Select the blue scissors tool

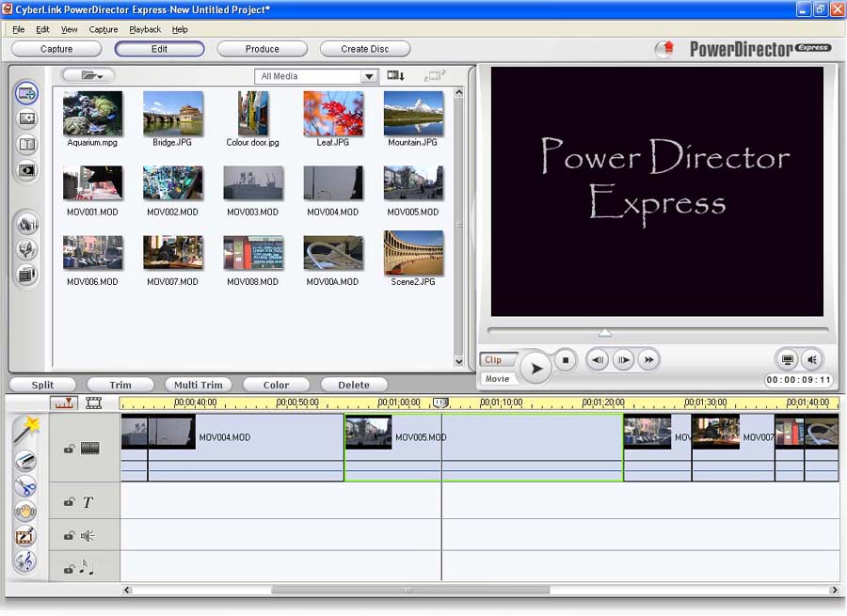(x=25, y=486)
